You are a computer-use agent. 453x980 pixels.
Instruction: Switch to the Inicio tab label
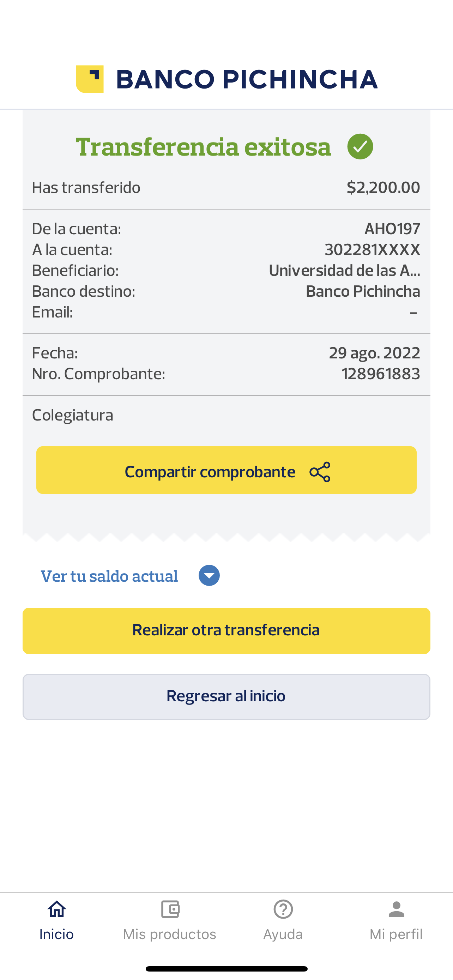click(57, 934)
